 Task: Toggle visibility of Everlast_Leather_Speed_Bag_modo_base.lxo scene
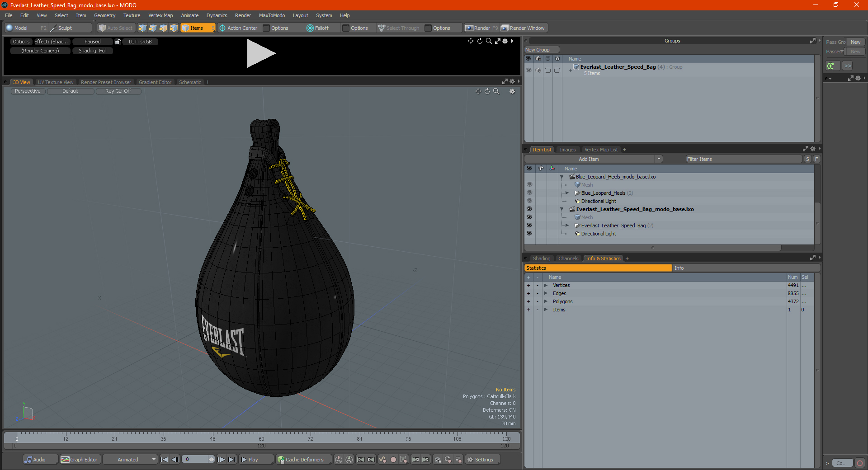click(529, 209)
